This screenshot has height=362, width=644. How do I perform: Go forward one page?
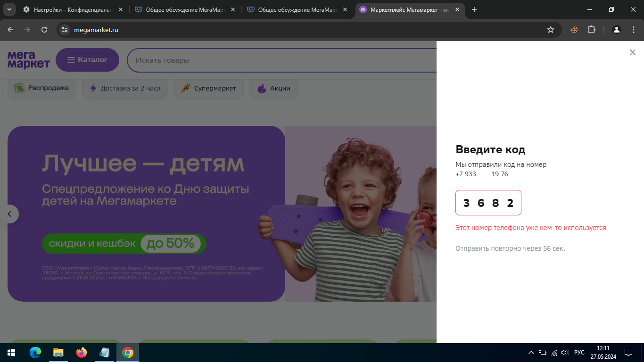pyautogui.click(x=27, y=30)
